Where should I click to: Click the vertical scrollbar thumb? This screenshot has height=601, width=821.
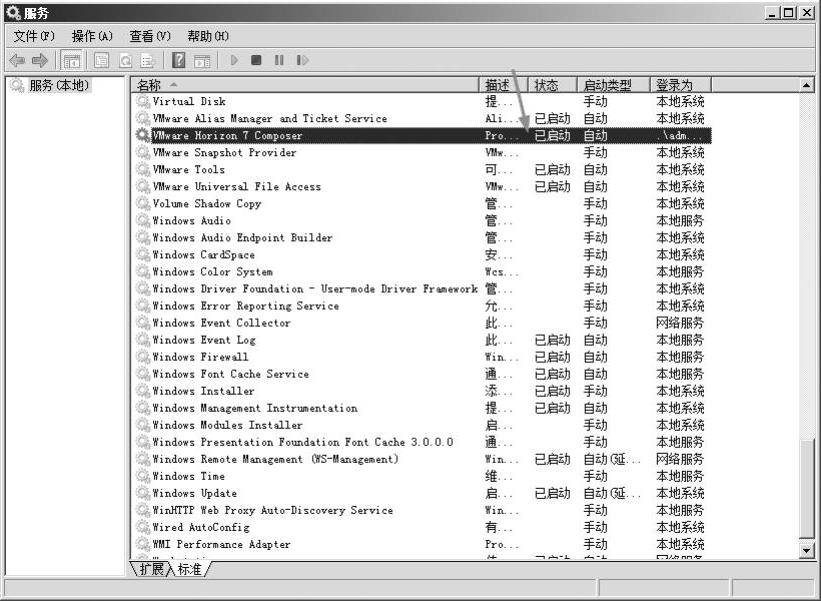(806, 488)
